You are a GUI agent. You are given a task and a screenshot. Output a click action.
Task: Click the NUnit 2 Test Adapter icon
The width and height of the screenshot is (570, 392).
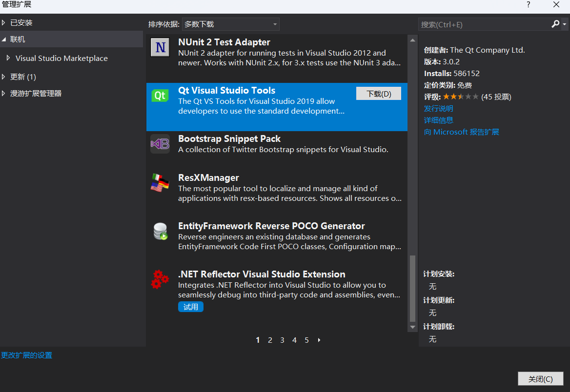(160, 47)
